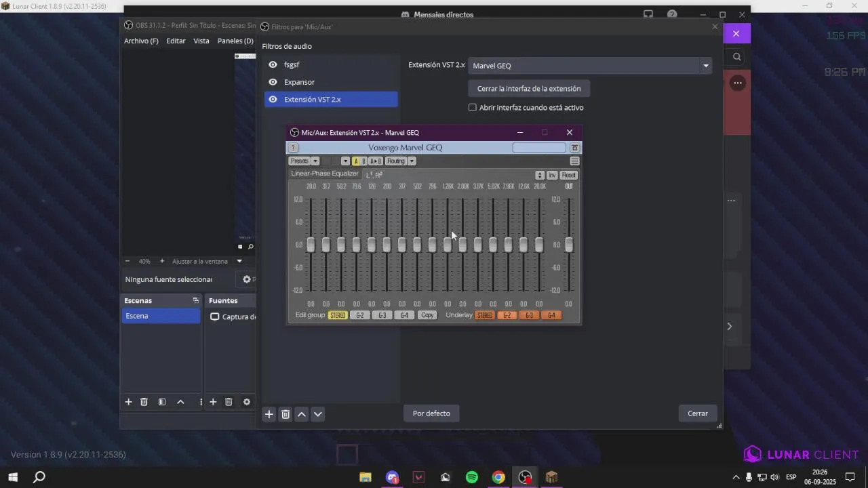Image resolution: width=868 pixels, height=488 pixels.
Task: Toggle visibility of the fsgsf filter
Action: pyautogui.click(x=273, y=64)
